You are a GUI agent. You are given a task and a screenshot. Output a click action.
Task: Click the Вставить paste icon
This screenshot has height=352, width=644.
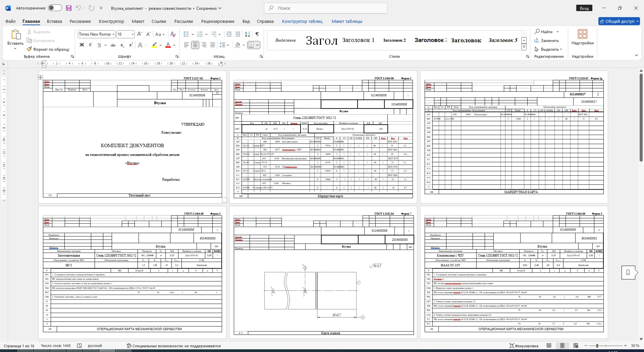click(x=15, y=35)
